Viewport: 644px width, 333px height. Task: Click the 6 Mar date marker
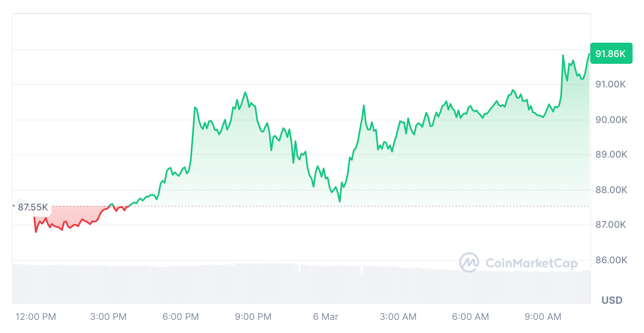pos(326,317)
